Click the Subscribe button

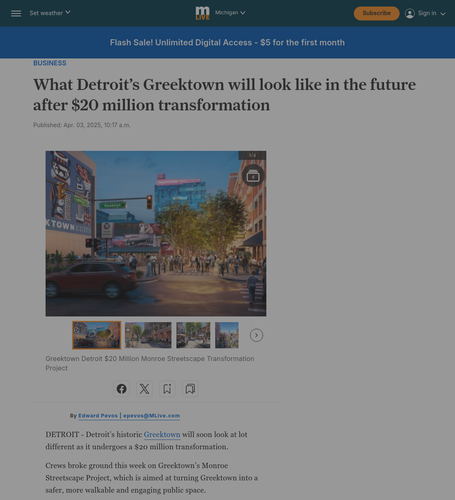(x=376, y=13)
